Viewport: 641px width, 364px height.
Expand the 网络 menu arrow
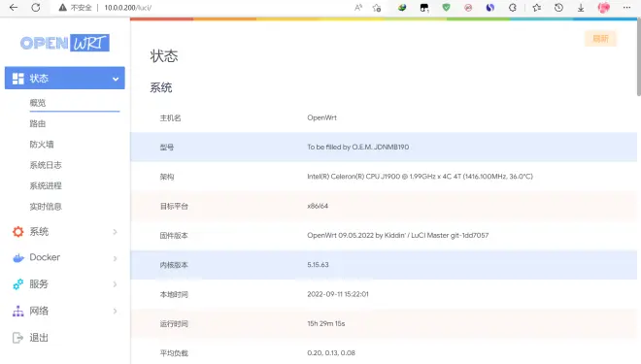(x=116, y=312)
